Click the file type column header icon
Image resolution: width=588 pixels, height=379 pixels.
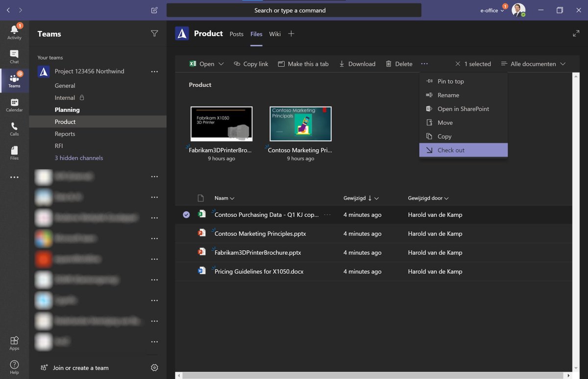[x=200, y=198]
